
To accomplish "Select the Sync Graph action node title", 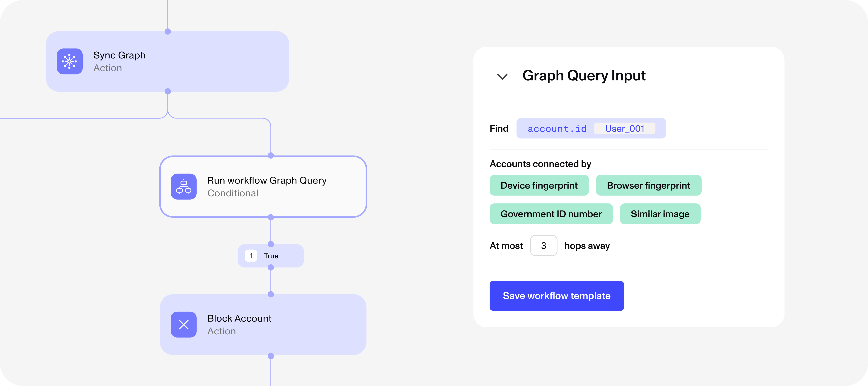I will 119,55.
